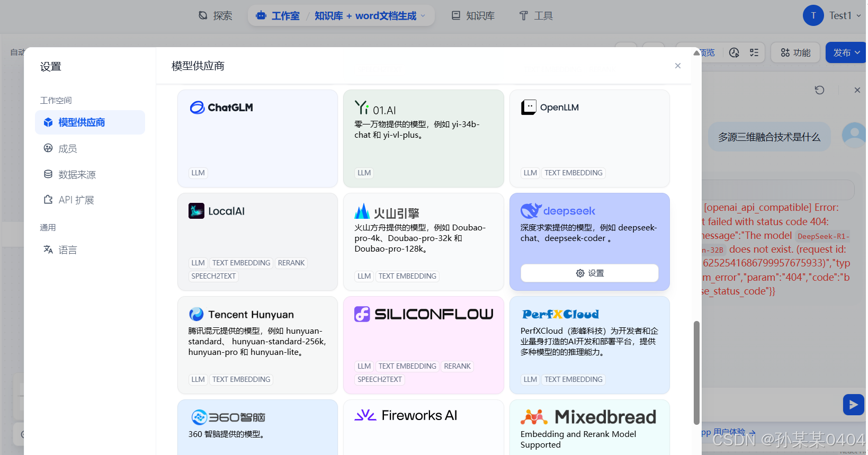The height and width of the screenshot is (455, 868).
Task: Click the Mixedbread description text
Action: point(578,439)
